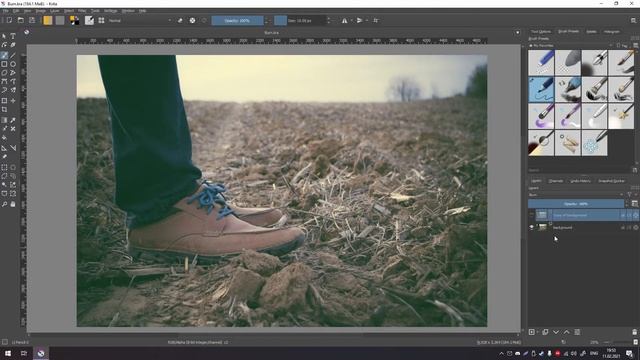Screen dimensions: 640x360
Task: Open the brush tag dropdown
Action: pyautogui.click(x=571, y=46)
